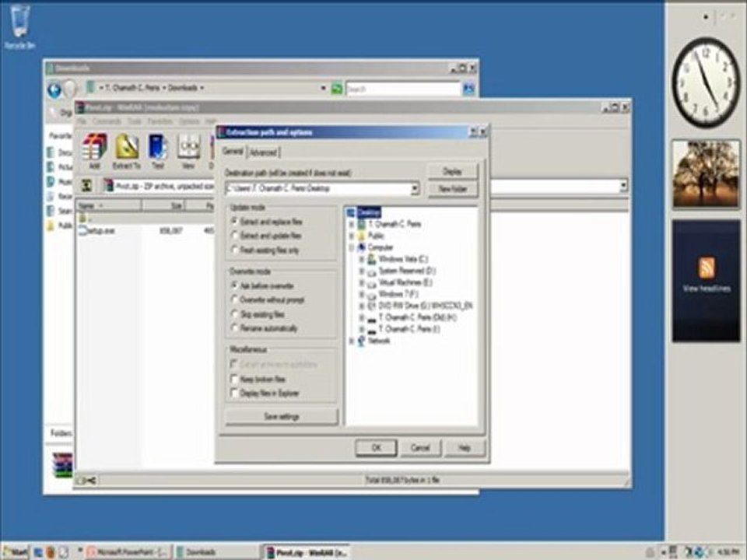747x560 pixels.
Task: Click the New folder button
Action: (452, 189)
